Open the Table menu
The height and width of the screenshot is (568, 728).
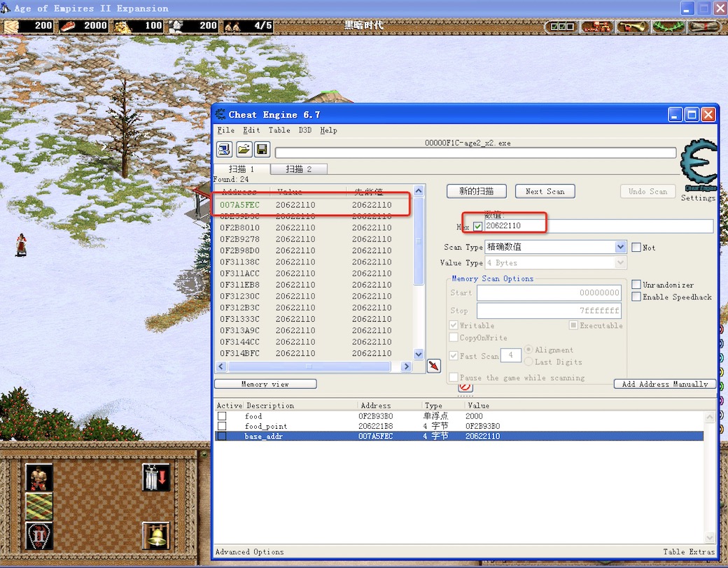279,130
